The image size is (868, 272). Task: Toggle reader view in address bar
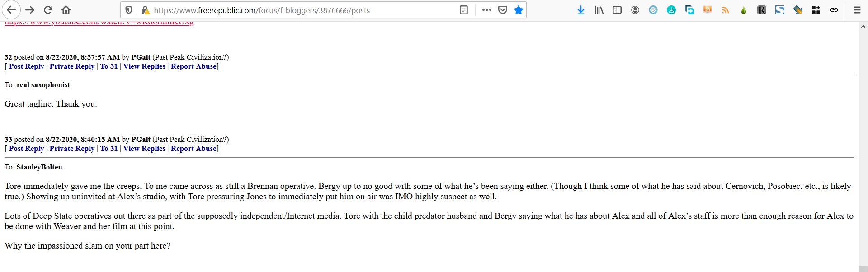[464, 10]
